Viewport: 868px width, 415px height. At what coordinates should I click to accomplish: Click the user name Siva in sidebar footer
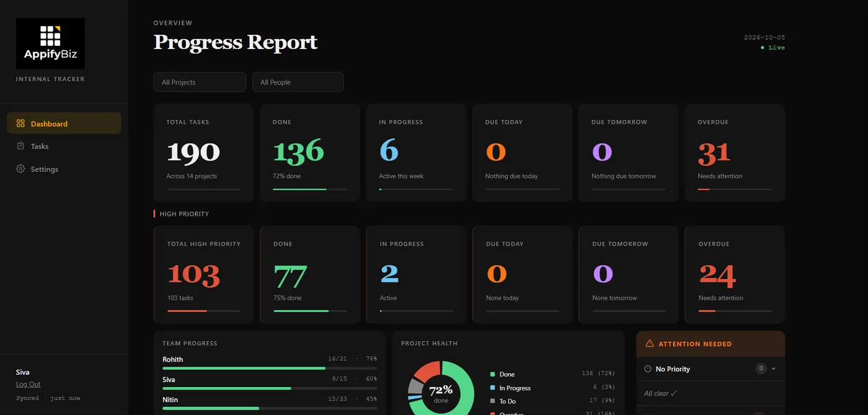[22, 372]
